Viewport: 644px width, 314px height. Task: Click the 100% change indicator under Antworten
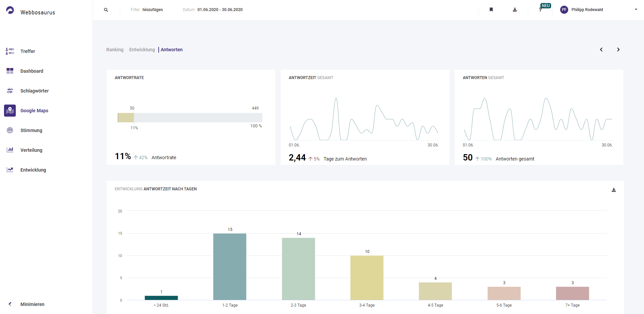(484, 159)
